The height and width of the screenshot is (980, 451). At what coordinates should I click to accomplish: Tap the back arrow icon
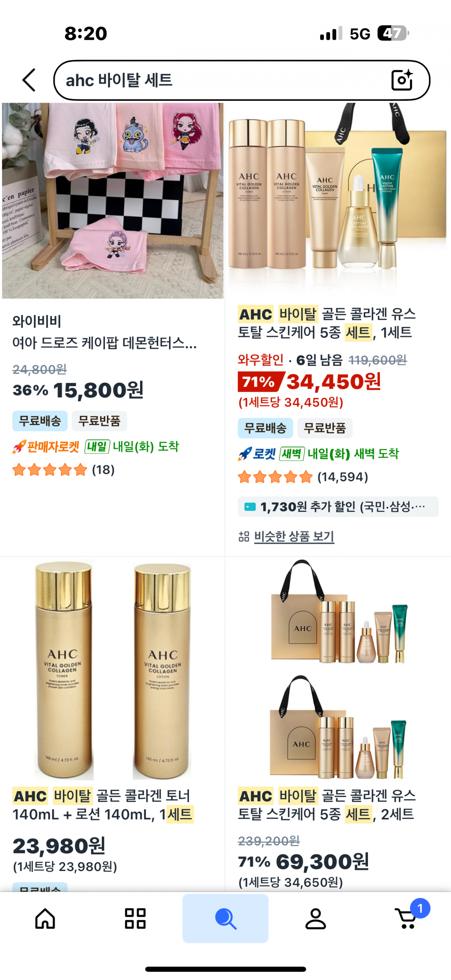click(x=29, y=80)
